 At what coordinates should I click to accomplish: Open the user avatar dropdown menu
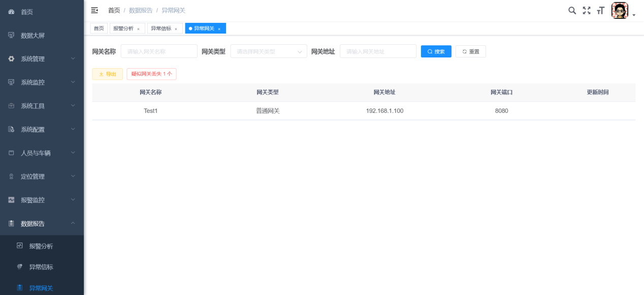click(x=620, y=10)
